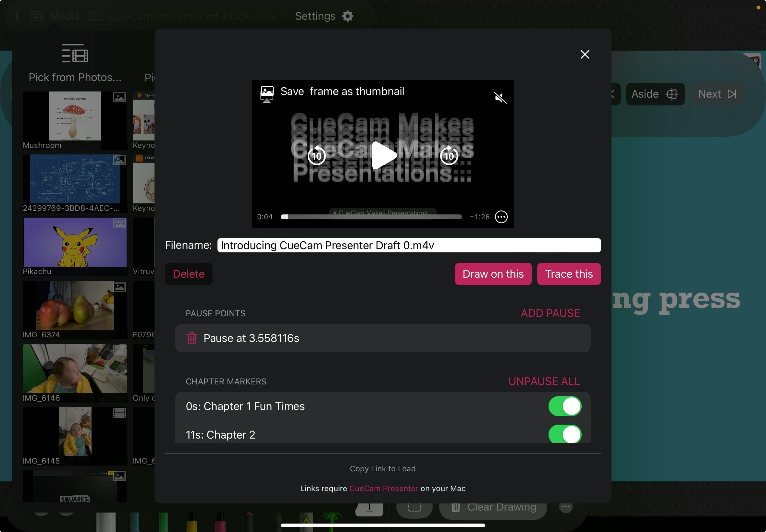Skip forward 10 seconds in video
This screenshot has width=766, height=532.
coord(449,155)
